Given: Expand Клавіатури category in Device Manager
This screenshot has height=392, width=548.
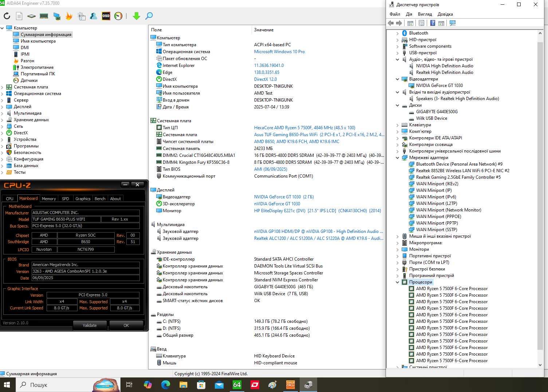Looking at the screenshot, I should [x=398, y=125].
